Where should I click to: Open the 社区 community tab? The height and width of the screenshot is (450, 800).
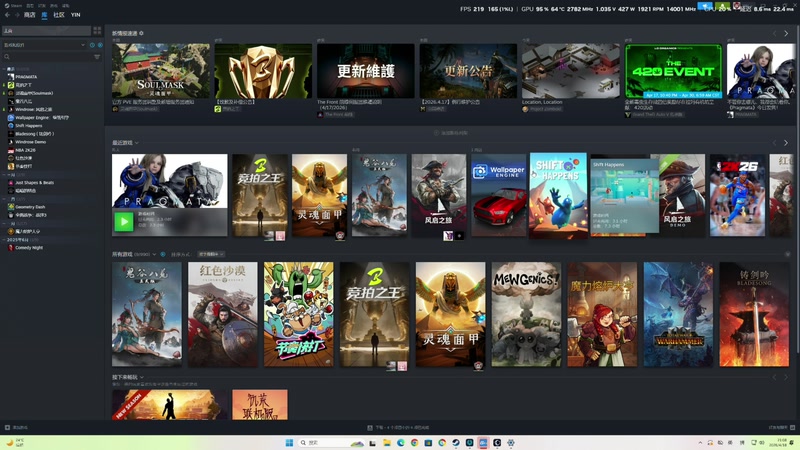click(59, 15)
